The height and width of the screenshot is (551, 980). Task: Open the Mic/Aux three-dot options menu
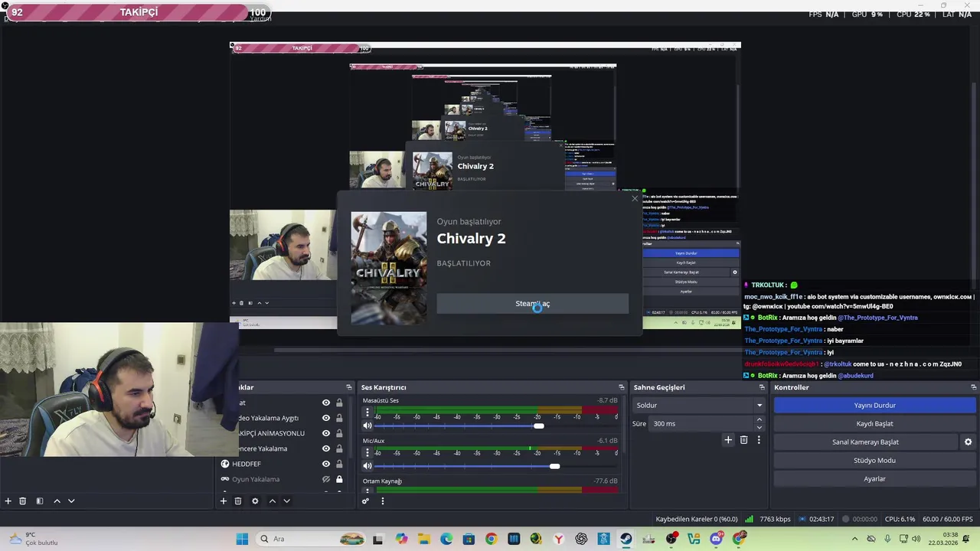tap(367, 452)
